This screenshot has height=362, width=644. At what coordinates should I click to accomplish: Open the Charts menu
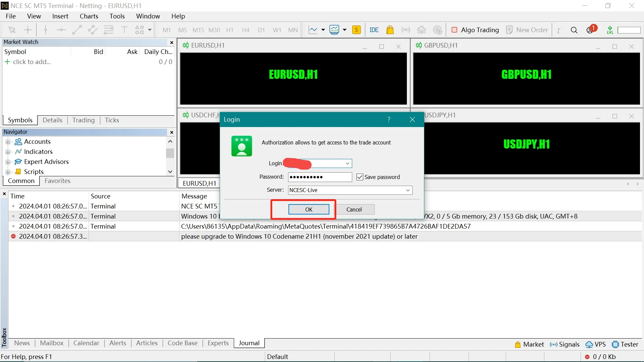(89, 16)
